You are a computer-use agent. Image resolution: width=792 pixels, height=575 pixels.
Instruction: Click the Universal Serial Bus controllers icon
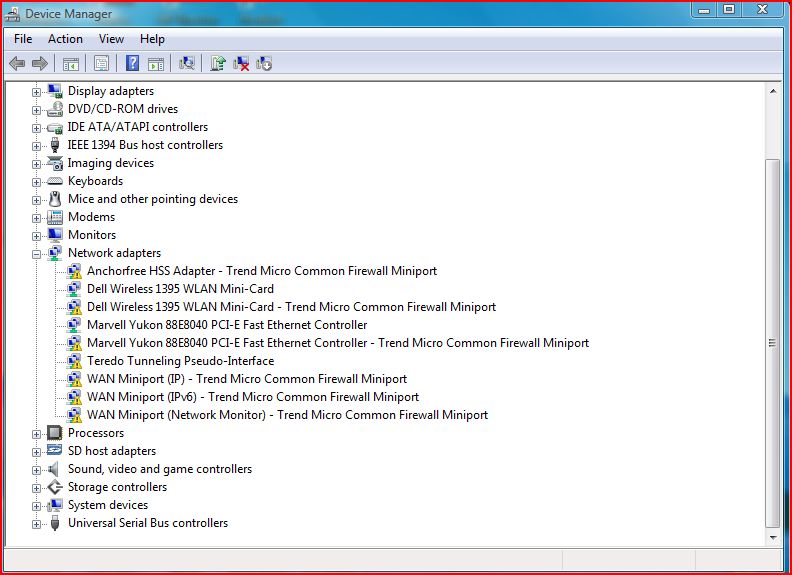[55, 523]
